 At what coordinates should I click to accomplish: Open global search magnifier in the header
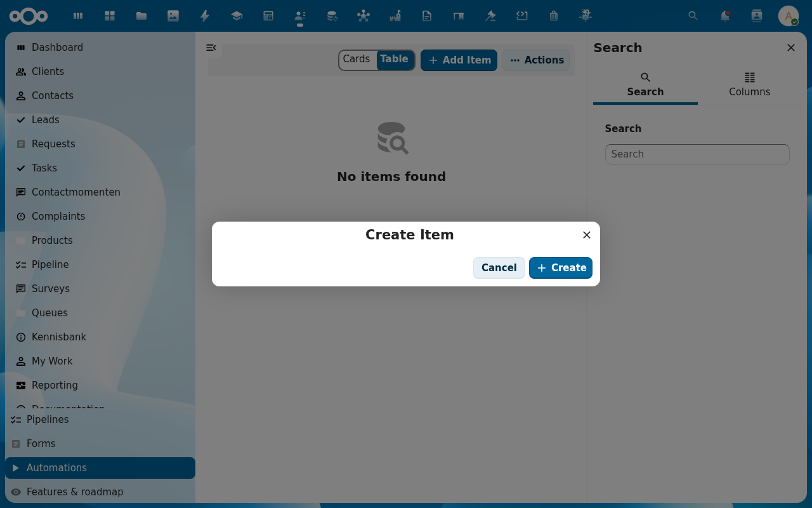tap(693, 16)
